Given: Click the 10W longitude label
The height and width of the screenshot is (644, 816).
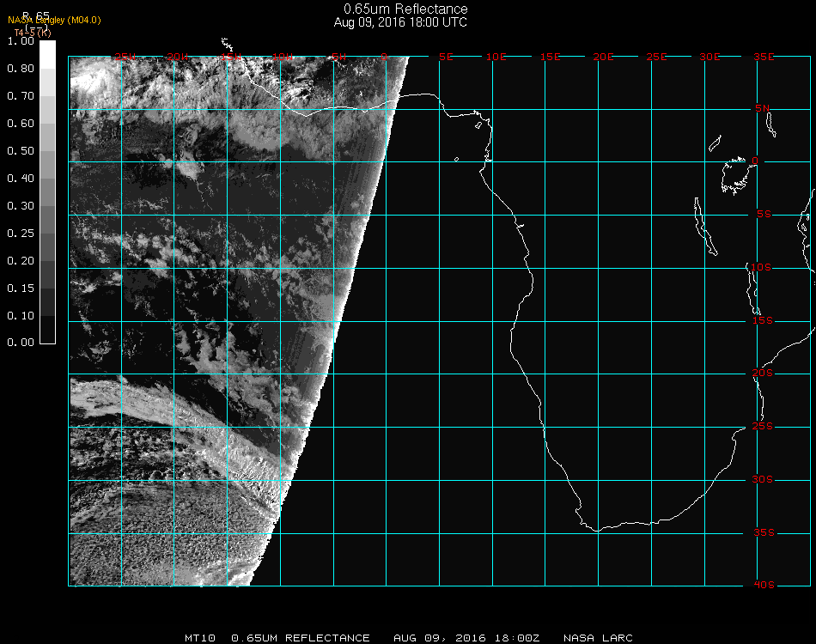Looking at the screenshot, I should 283,58.
